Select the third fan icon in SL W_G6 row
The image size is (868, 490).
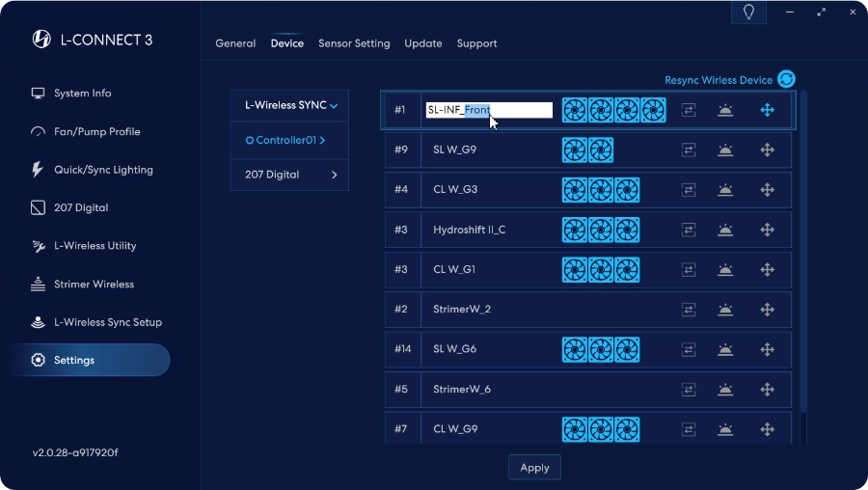click(x=627, y=349)
